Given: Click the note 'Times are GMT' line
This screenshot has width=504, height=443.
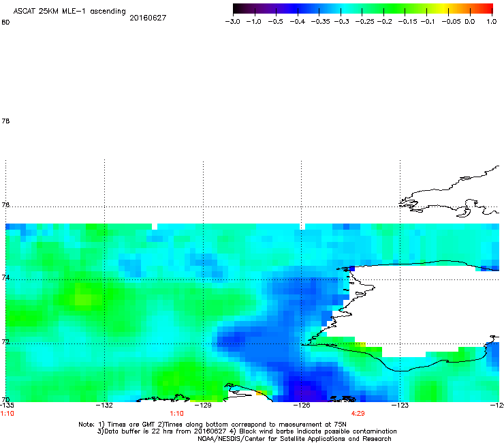Looking at the screenshot, I should (212, 425).
